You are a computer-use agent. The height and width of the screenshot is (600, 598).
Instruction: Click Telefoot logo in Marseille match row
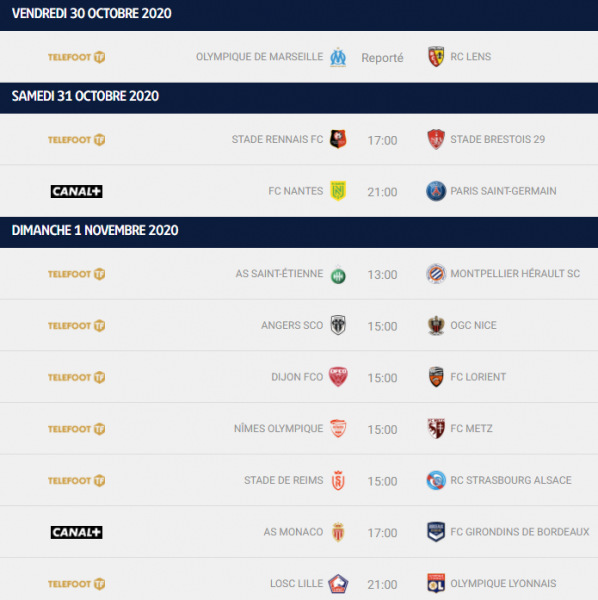click(77, 57)
